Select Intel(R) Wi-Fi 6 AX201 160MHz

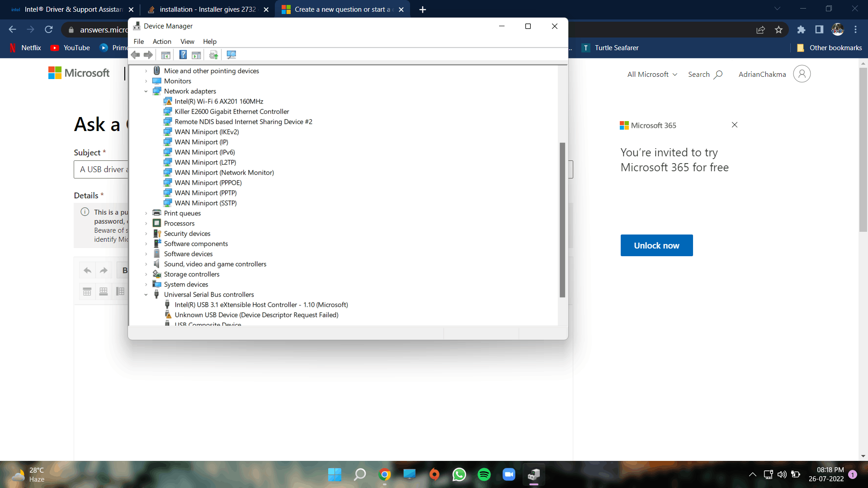[x=219, y=102]
